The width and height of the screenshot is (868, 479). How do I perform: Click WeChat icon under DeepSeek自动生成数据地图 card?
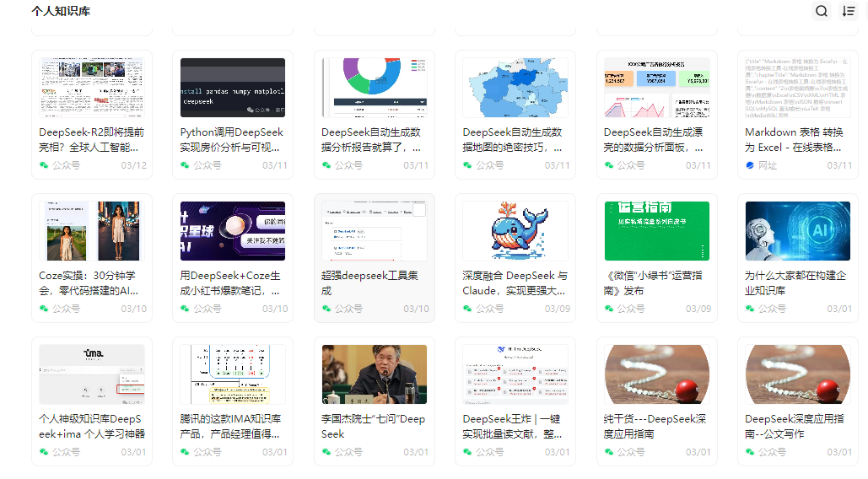467,164
